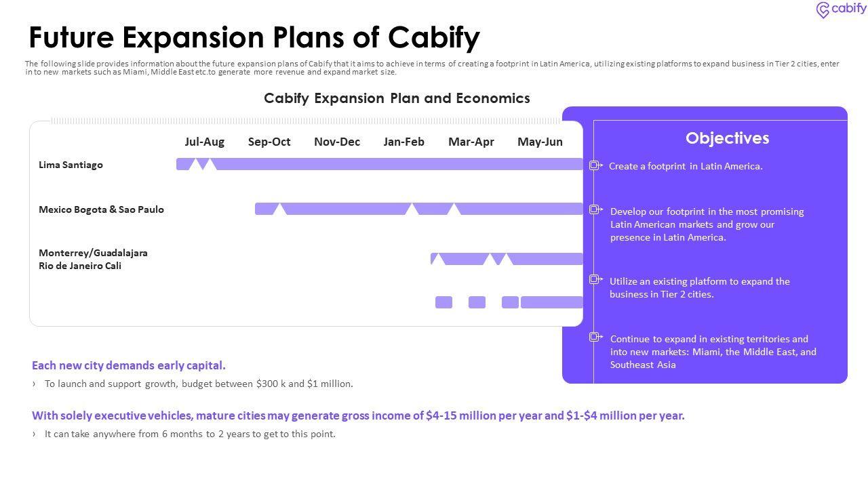
Task: Click the first small square in the bottom timeline row
Action: [x=443, y=302]
